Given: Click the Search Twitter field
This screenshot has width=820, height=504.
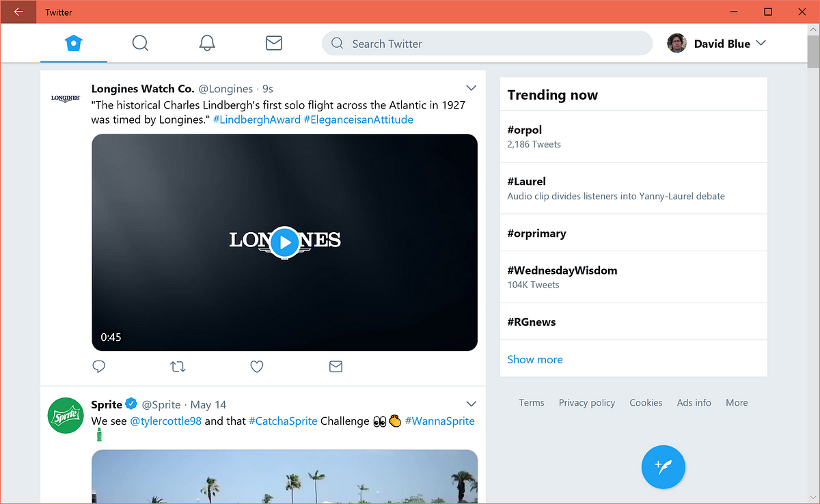Looking at the screenshot, I should click(487, 44).
